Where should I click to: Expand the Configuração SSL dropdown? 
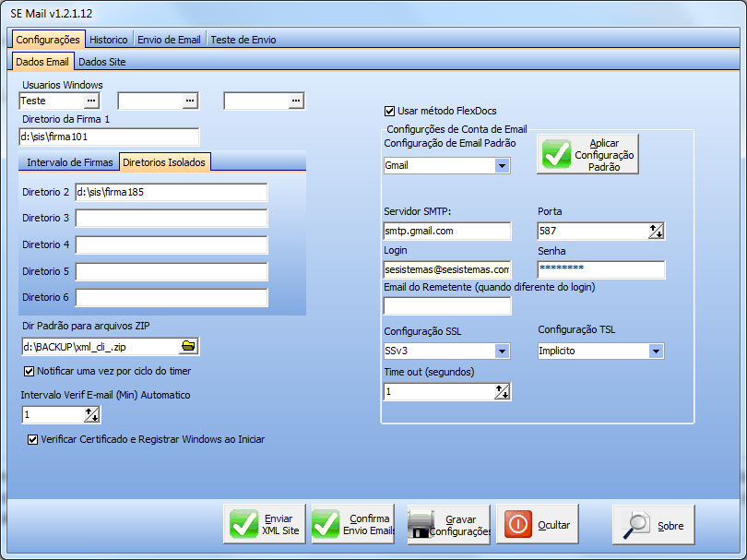coord(501,351)
